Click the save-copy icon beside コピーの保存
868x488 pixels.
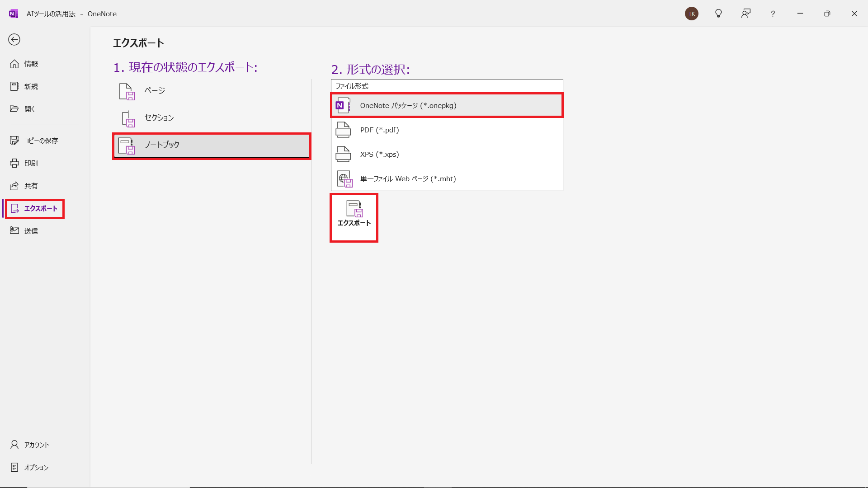coord(14,141)
